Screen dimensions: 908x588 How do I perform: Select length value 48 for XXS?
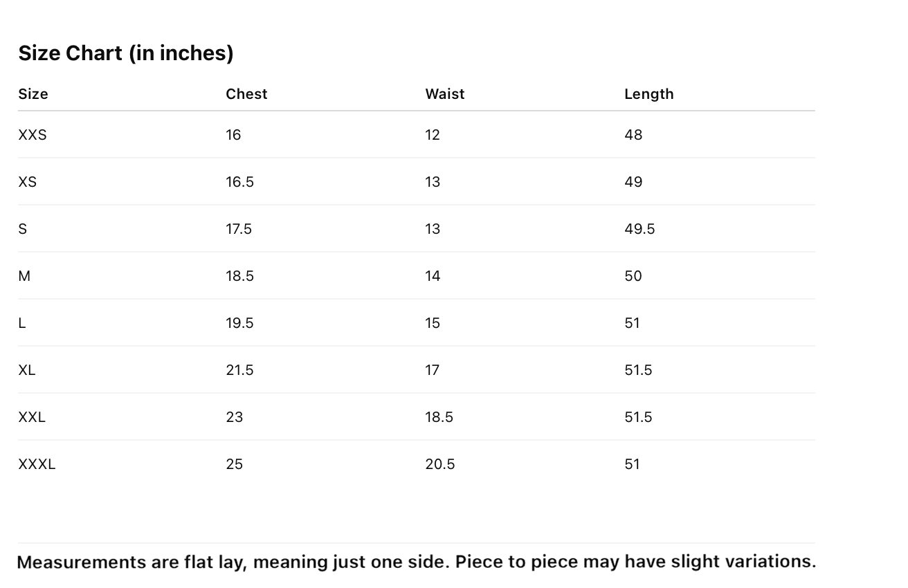click(633, 135)
